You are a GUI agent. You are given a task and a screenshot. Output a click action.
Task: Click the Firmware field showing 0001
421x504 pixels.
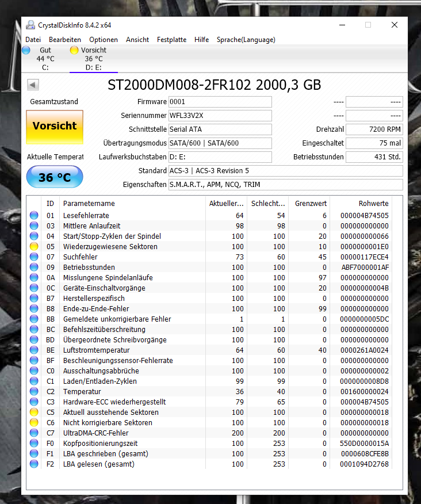(x=220, y=102)
